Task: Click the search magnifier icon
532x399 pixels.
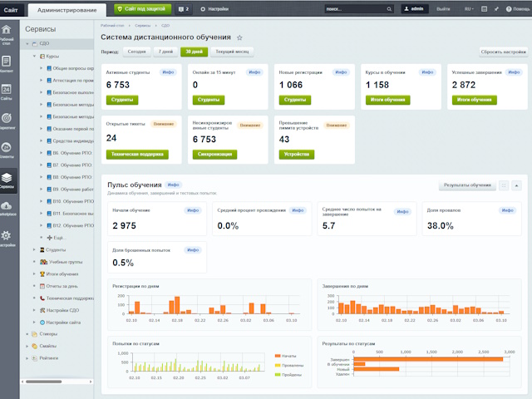Action: pyautogui.click(x=389, y=9)
